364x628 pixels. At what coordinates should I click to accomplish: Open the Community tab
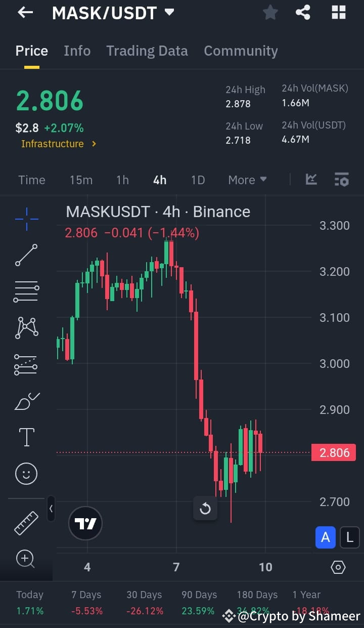click(241, 51)
